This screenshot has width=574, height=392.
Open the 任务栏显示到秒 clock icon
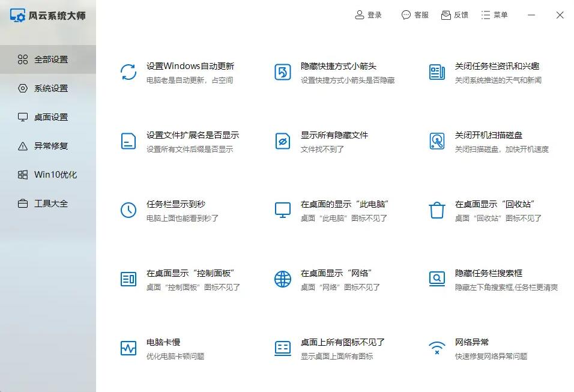pos(127,210)
